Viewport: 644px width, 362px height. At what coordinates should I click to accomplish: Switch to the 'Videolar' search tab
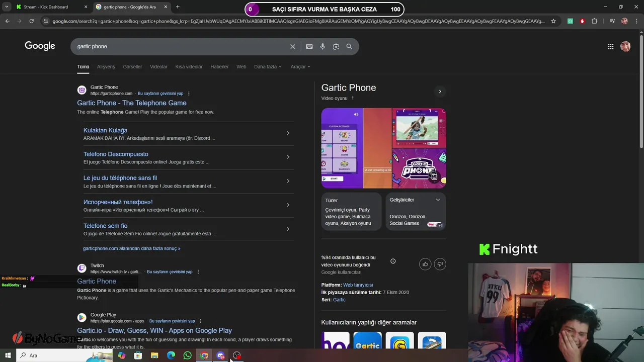pyautogui.click(x=158, y=67)
